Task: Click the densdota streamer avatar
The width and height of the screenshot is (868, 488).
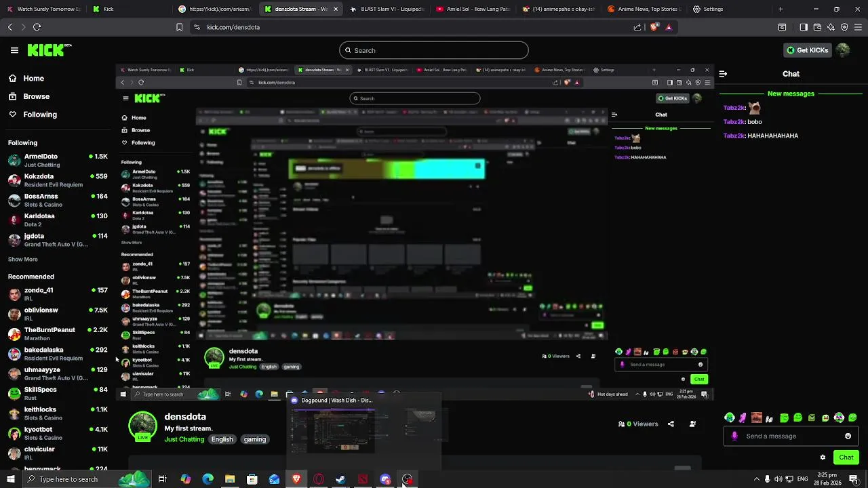Action: pos(142,426)
